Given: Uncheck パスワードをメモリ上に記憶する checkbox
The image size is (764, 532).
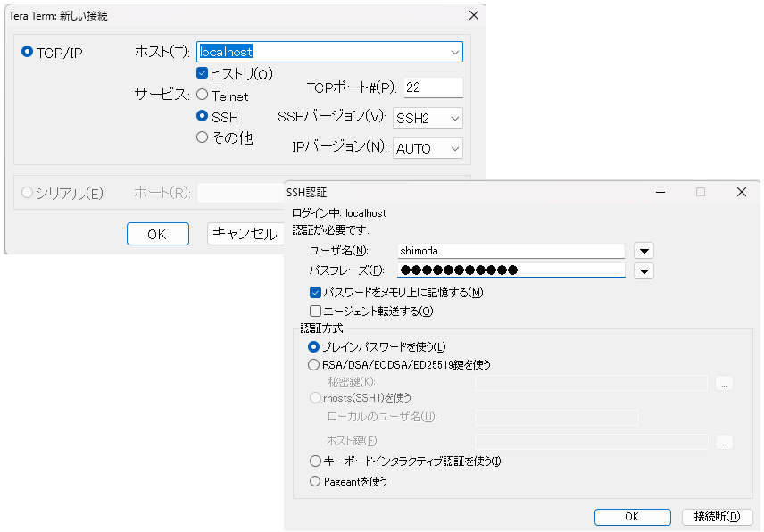Looking at the screenshot, I should coord(315,292).
